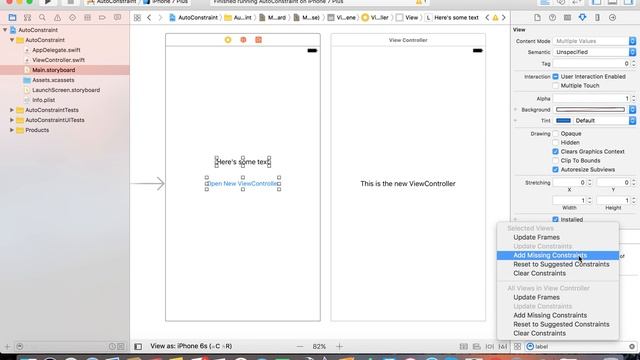Open the Symbol navigator
The width and height of the screenshot is (640, 360).
pyautogui.click(x=27, y=18)
